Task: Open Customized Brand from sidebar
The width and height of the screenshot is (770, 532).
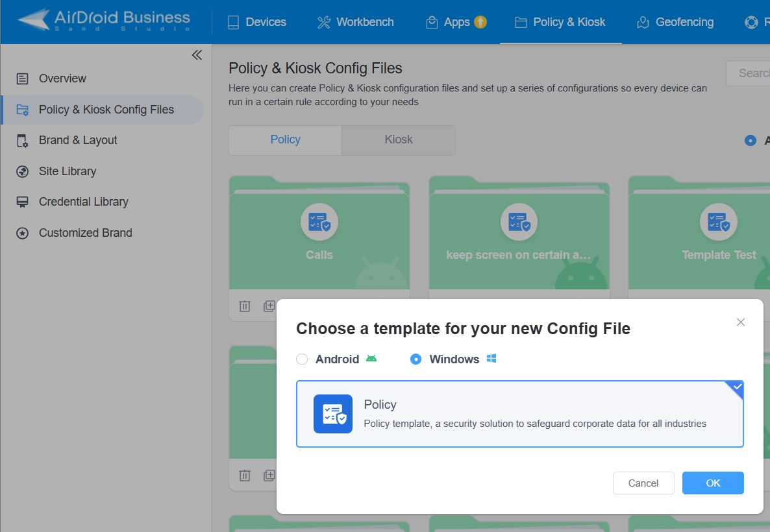Action: 85,233
